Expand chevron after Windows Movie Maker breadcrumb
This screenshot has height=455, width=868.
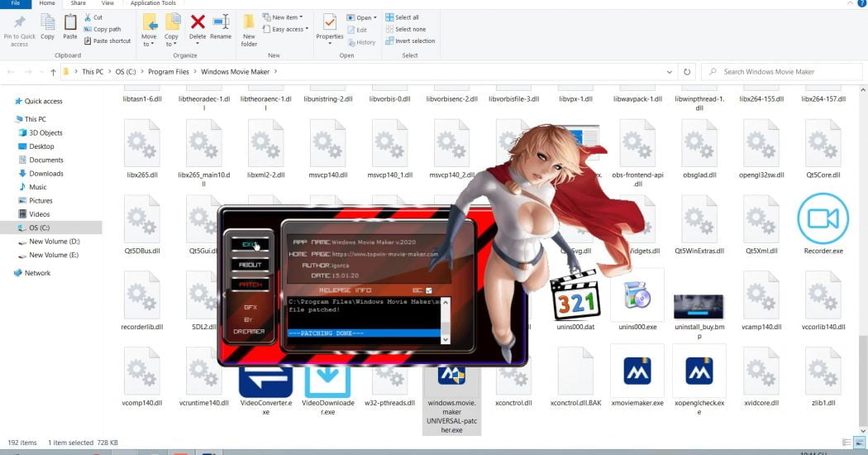pyautogui.click(x=275, y=71)
